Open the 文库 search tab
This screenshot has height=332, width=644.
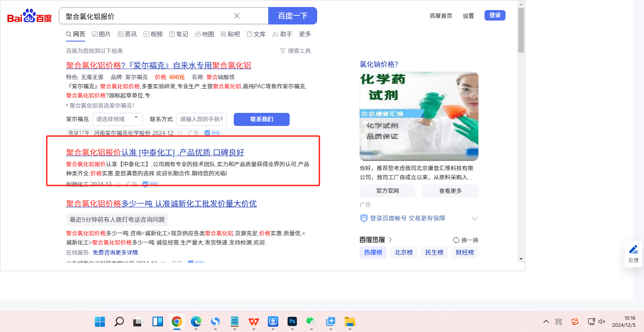coord(256,34)
